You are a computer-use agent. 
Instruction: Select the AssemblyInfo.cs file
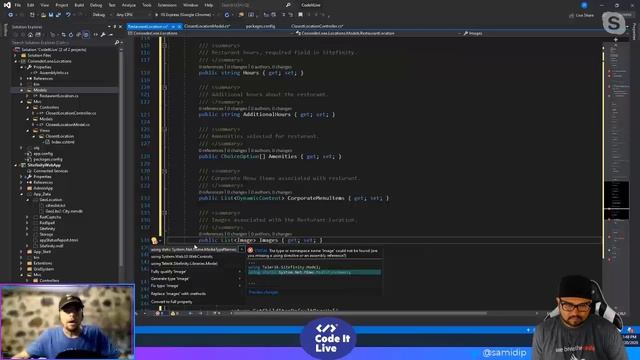click(x=54, y=73)
